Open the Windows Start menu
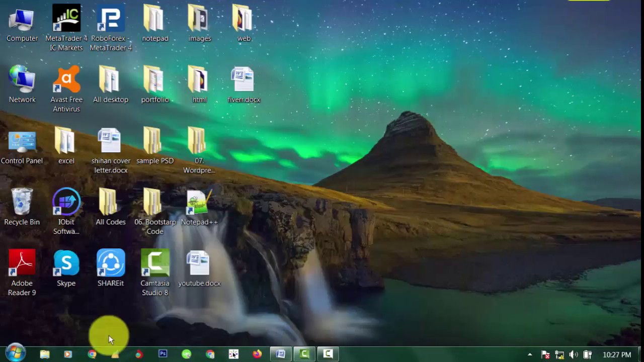Screen dimensions: 644x362 click(15, 353)
